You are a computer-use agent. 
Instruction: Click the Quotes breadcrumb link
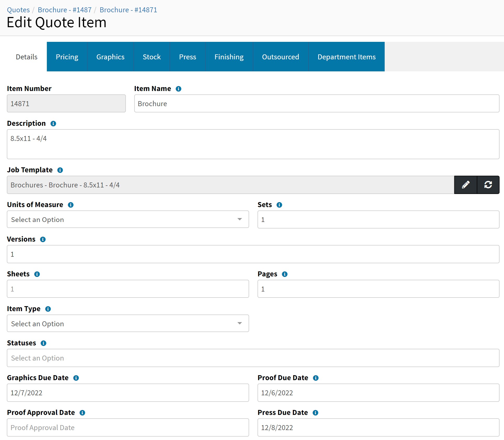[x=18, y=10]
